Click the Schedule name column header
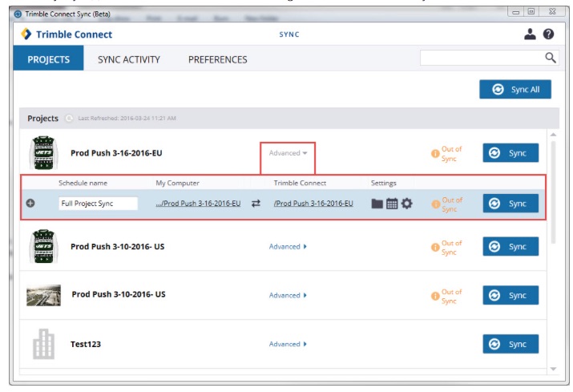Viewport: 573px width, 392px height. [x=83, y=183]
